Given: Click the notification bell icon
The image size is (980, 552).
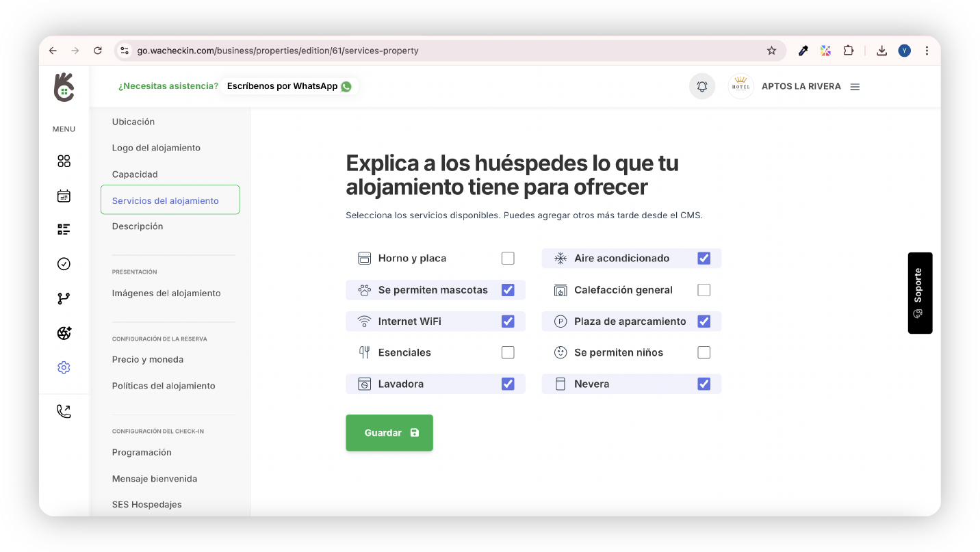Looking at the screenshot, I should 701,87.
